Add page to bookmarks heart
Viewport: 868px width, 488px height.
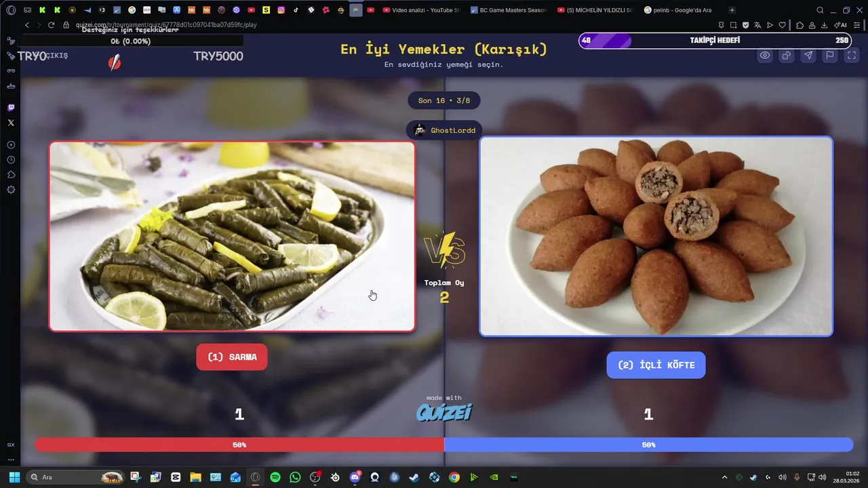[x=782, y=25]
